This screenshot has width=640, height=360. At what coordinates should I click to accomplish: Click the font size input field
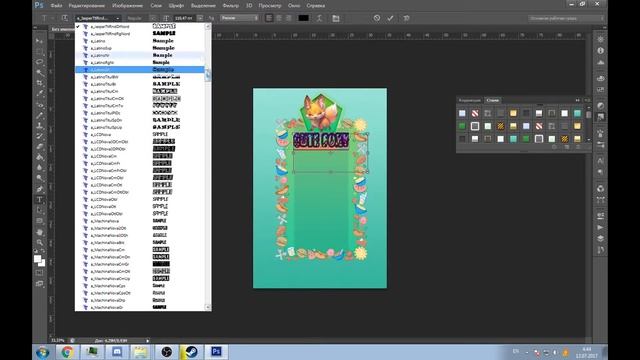pyautogui.click(x=185, y=18)
